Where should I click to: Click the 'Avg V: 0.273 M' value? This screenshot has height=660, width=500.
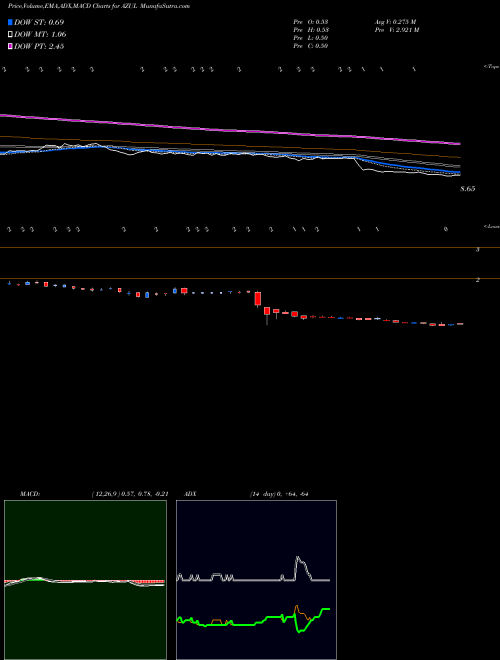(395, 22)
